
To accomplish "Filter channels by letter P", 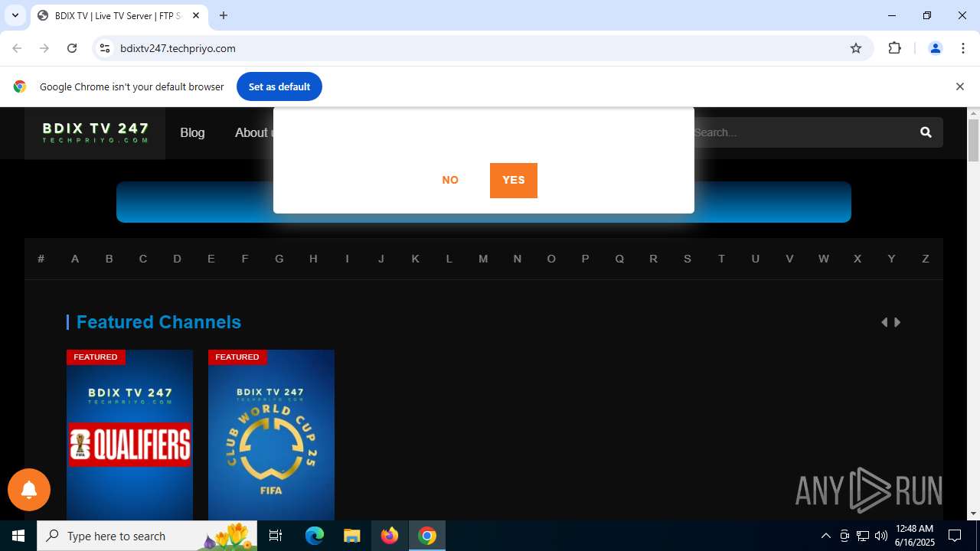I will 585,259.
